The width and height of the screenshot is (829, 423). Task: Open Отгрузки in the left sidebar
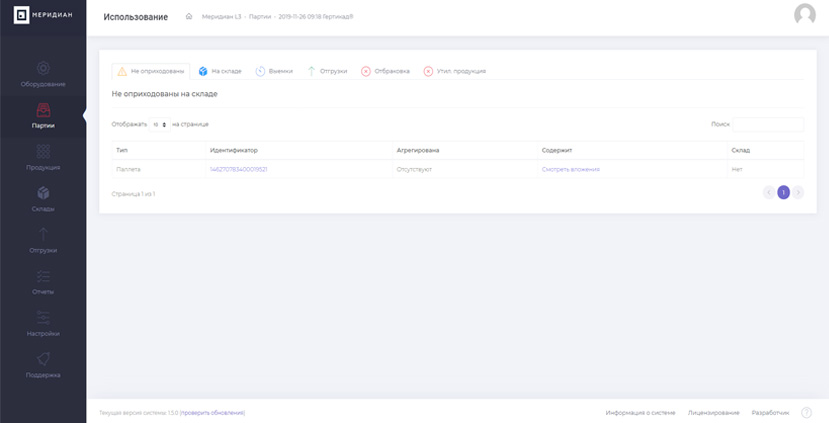coord(43,240)
